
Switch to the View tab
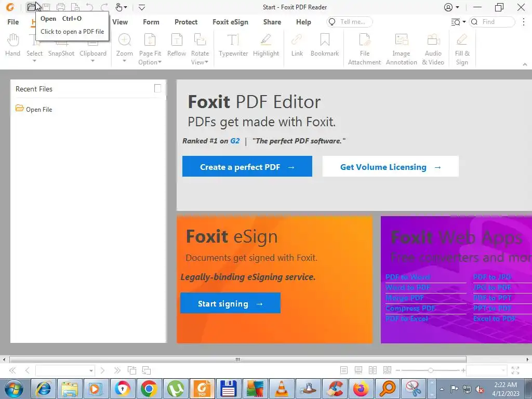120,22
